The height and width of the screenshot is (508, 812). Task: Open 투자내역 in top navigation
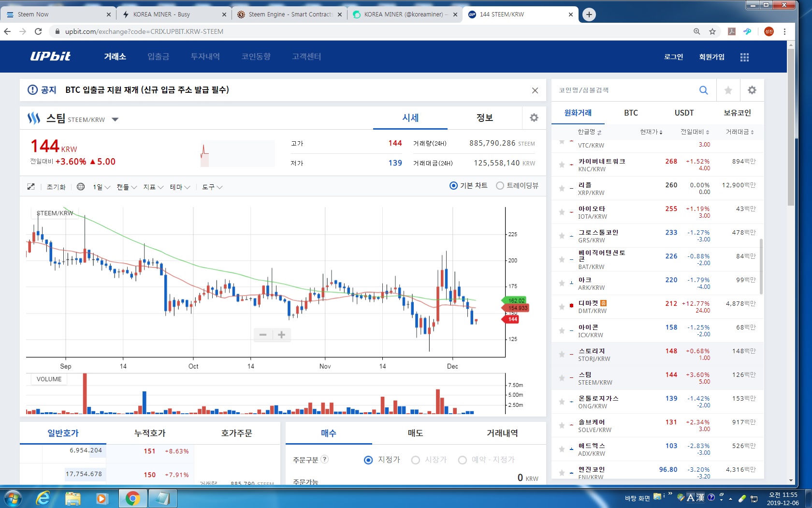tap(205, 56)
